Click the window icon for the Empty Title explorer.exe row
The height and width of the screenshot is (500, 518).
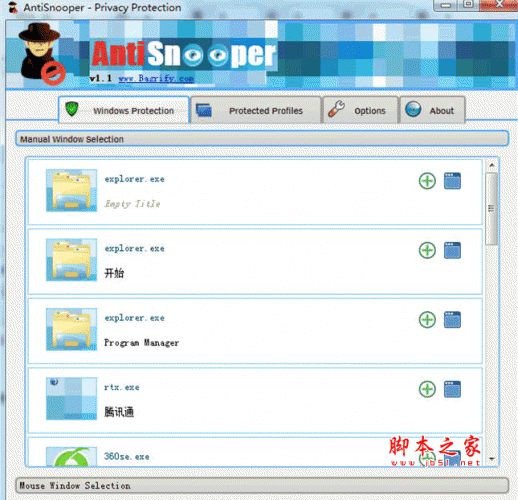[x=452, y=181]
